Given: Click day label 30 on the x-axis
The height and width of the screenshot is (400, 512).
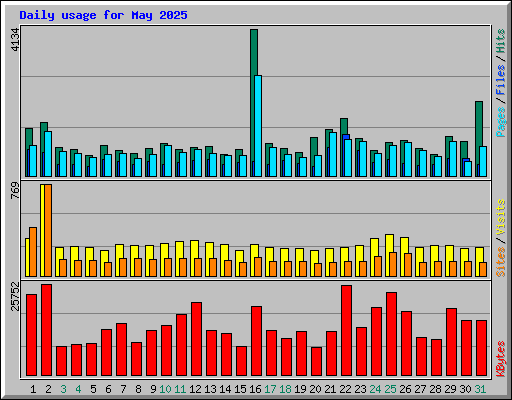Looking at the screenshot, I should click(x=465, y=389).
